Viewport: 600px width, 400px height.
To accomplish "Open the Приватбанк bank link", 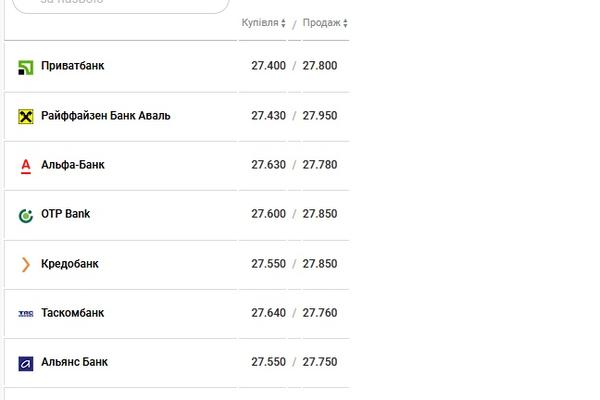I will click(x=73, y=65).
